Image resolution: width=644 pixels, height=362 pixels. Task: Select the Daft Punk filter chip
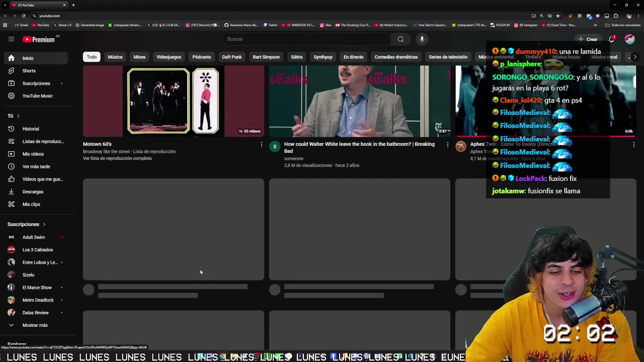pyautogui.click(x=232, y=57)
